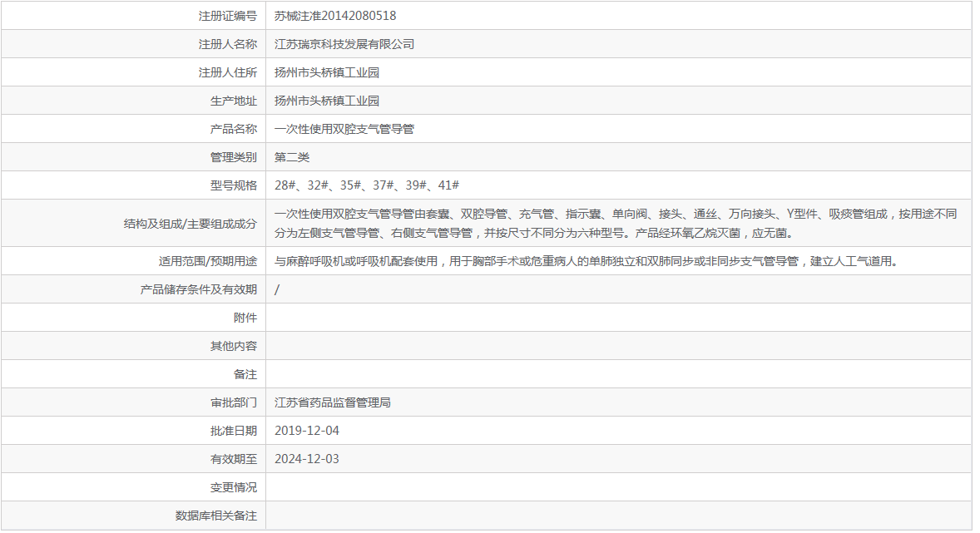Click the 第二类 value

click(x=292, y=157)
